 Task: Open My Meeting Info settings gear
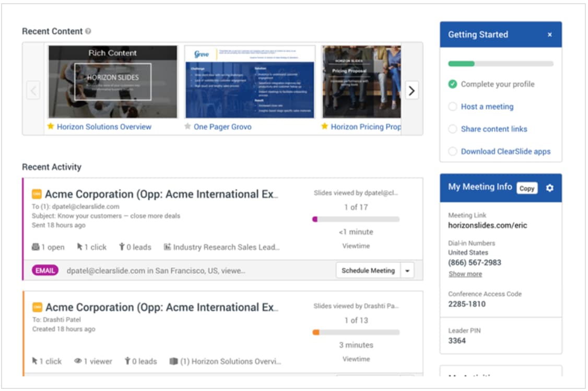(550, 188)
